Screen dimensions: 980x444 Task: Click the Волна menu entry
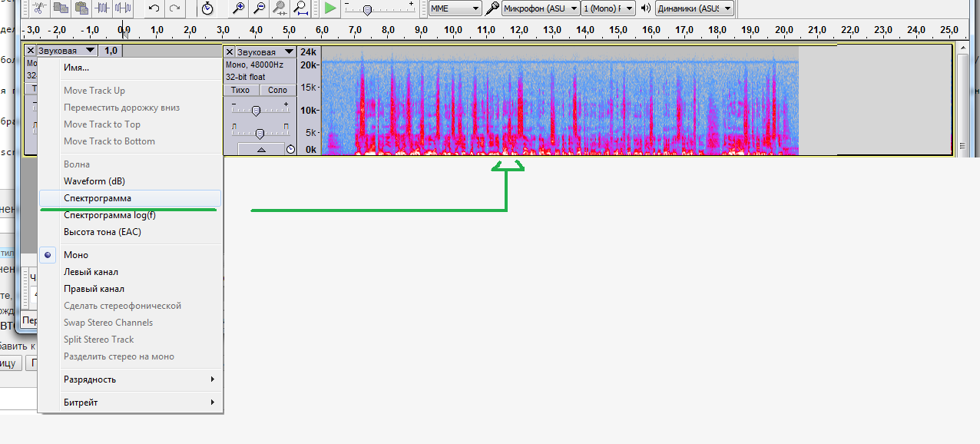131,164
